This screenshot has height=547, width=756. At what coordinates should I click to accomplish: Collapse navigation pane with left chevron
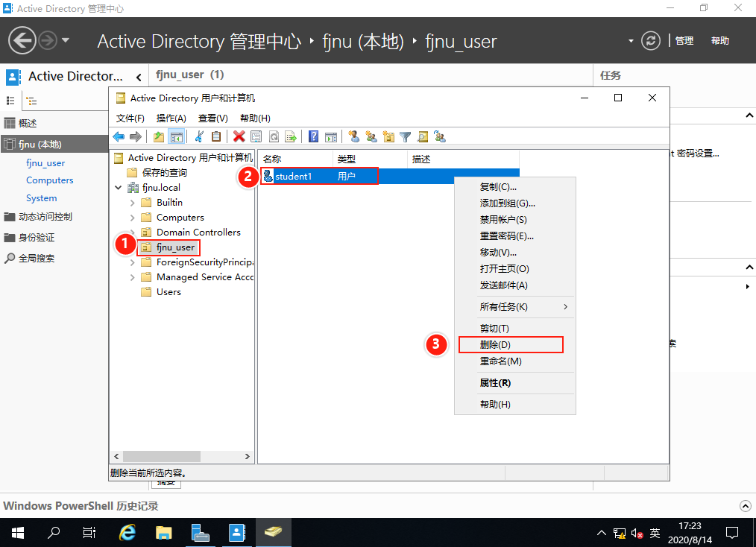coord(139,77)
